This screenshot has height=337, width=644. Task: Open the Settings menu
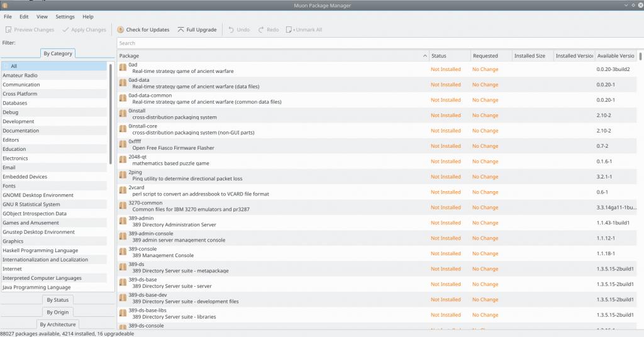(65, 16)
